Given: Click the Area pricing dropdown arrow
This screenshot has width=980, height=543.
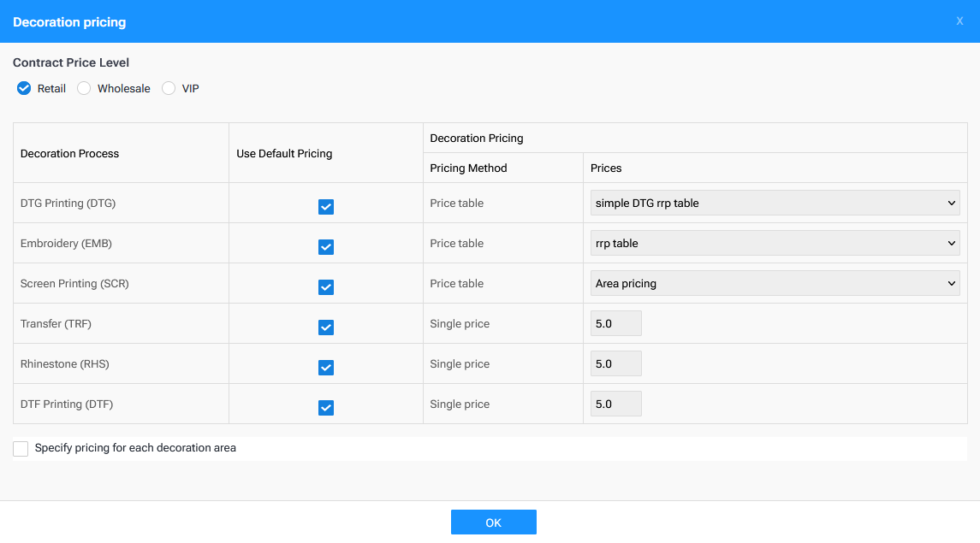Looking at the screenshot, I should pyautogui.click(x=950, y=283).
